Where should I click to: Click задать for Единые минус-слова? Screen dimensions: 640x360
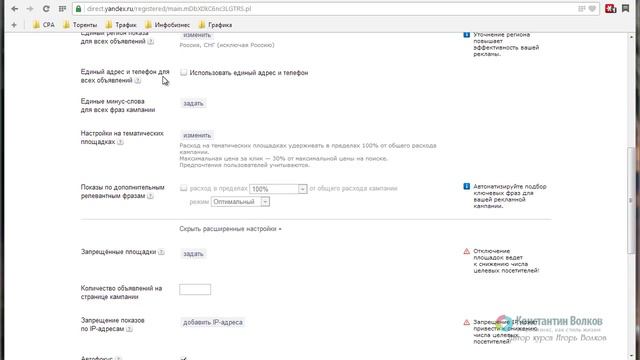click(193, 103)
